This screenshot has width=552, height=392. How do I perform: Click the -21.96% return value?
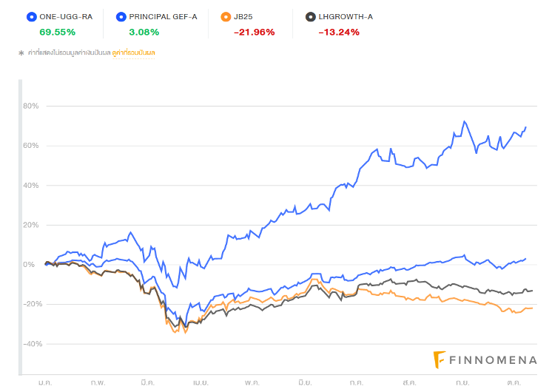254,32
